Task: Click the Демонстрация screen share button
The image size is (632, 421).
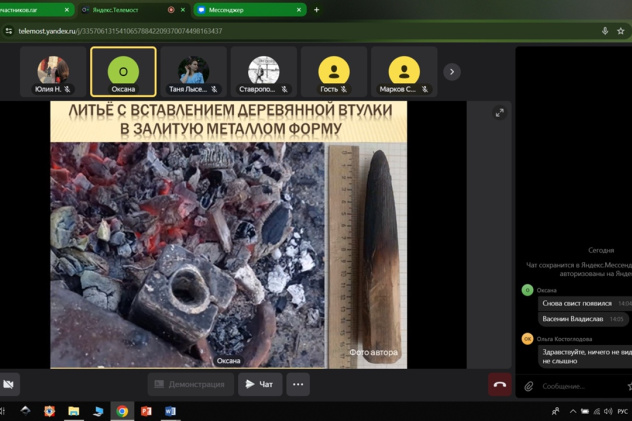Action: click(190, 384)
